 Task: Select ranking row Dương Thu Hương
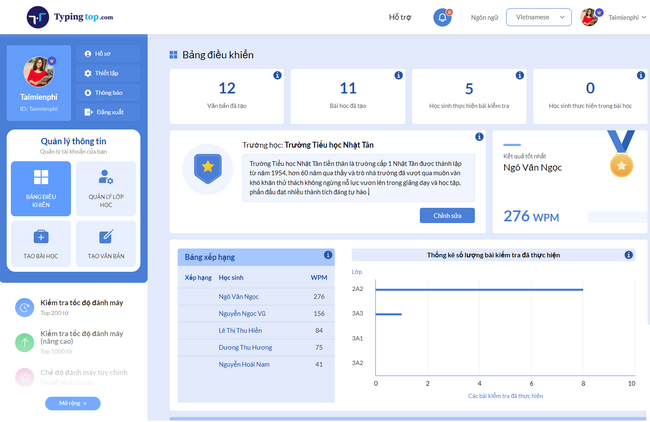[x=256, y=348]
